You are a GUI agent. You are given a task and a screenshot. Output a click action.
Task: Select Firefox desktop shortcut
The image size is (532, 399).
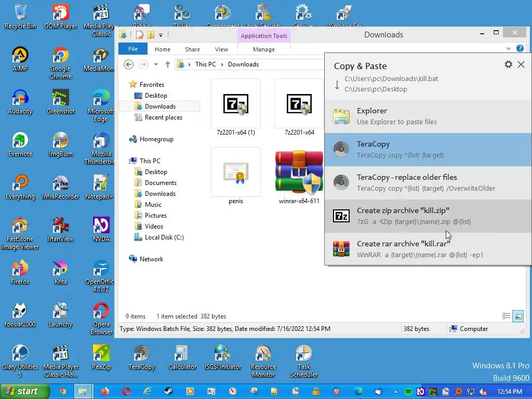click(x=20, y=272)
